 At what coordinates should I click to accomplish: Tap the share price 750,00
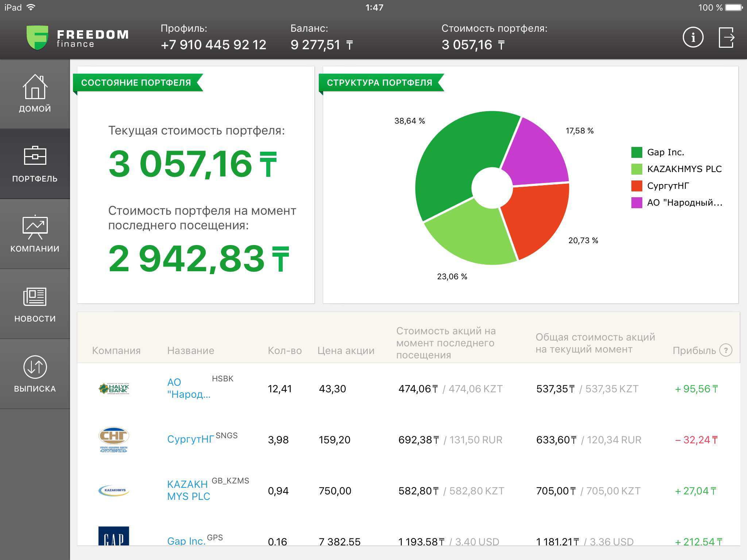335,491
